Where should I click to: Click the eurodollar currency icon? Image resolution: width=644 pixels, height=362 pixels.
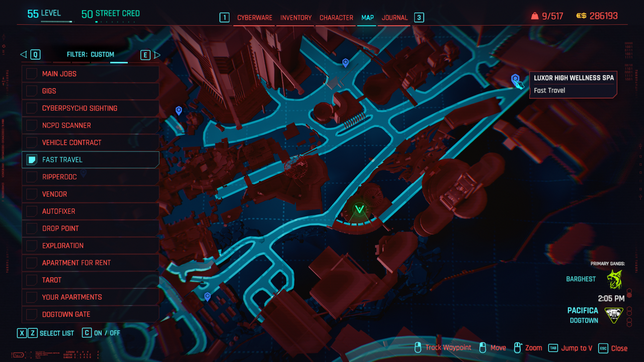(581, 16)
